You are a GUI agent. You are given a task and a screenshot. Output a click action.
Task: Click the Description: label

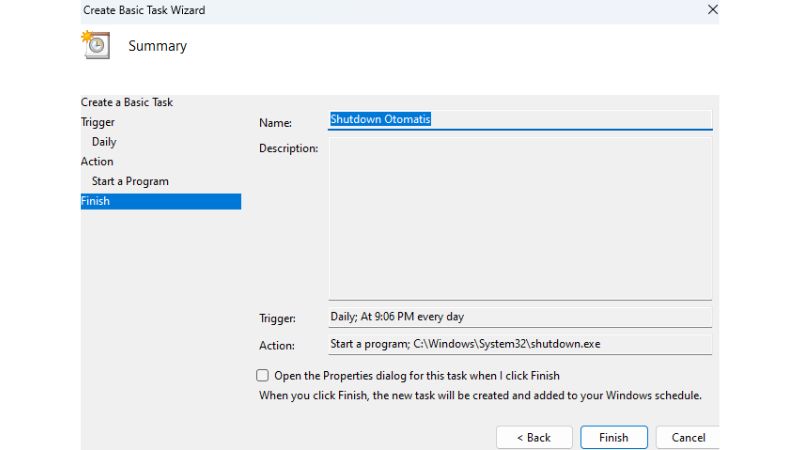tap(288, 149)
